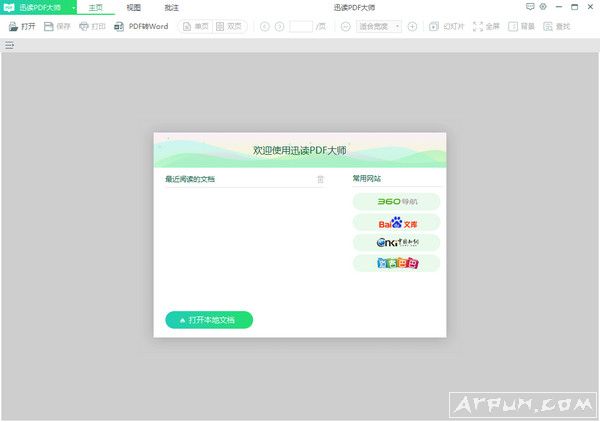
Task: Click the 打开 open file toolbar button
Action: click(x=22, y=26)
